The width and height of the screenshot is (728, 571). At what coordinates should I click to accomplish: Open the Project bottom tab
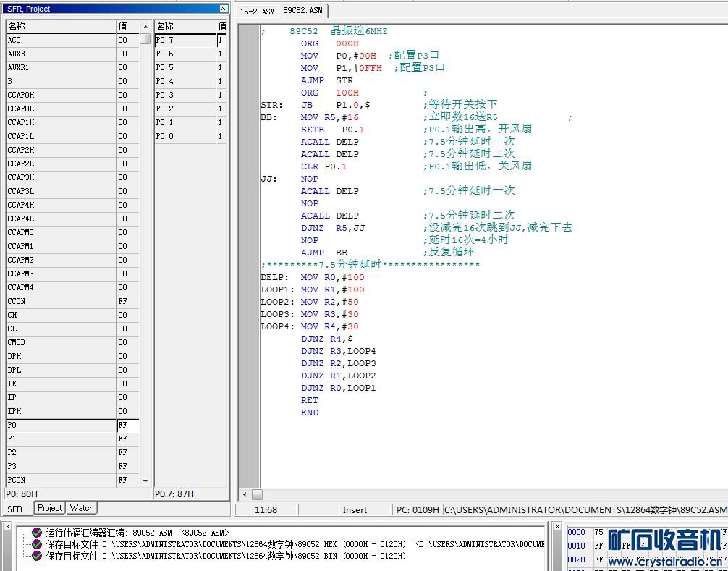click(x=50, y=508)
